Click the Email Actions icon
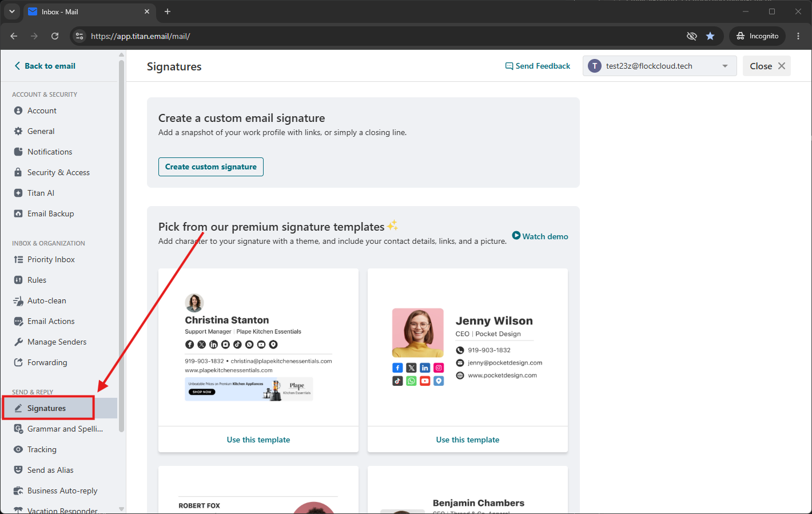This screenshot has height=514, width=812. pyautogui.click(x=18, y=321)
